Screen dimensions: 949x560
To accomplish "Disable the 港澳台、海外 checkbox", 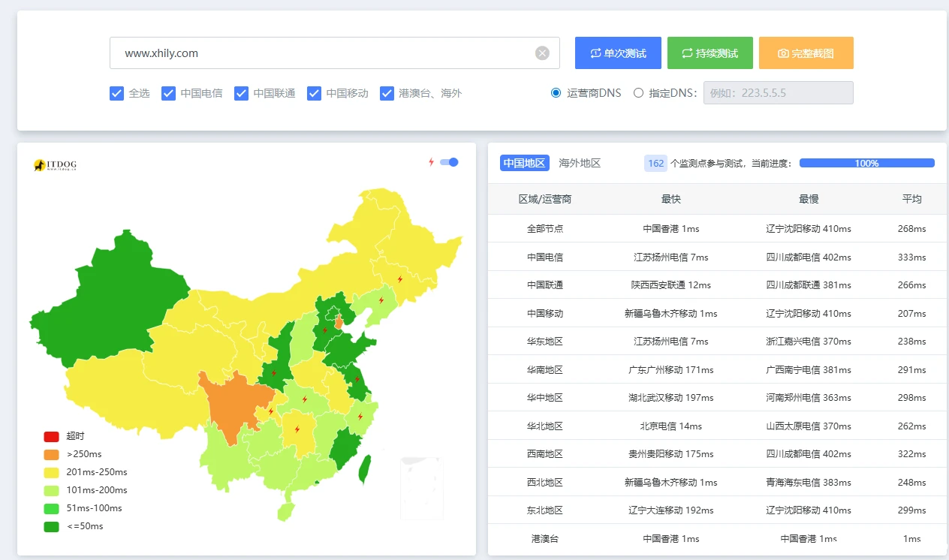I will 387,93.
